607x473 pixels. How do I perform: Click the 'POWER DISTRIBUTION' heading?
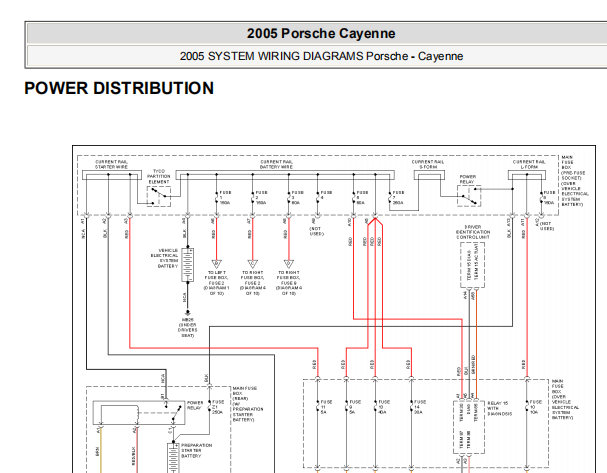(x=119, y=88)
